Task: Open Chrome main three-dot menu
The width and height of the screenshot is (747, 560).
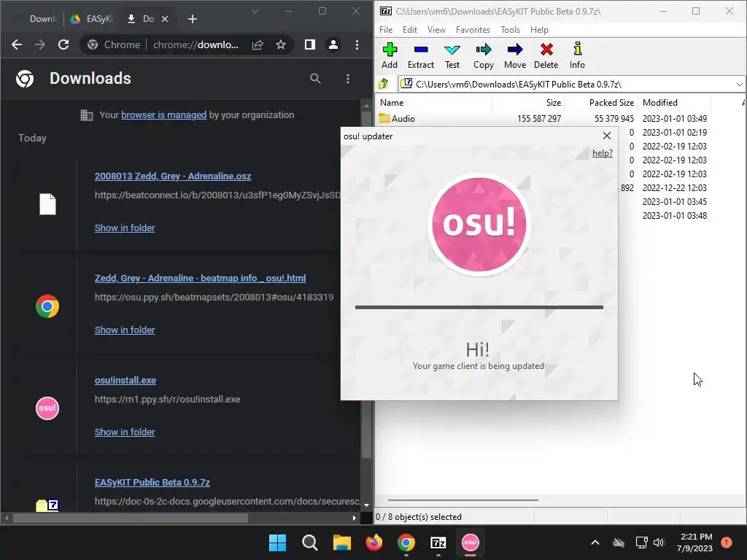Action: (x=357, y=44)
